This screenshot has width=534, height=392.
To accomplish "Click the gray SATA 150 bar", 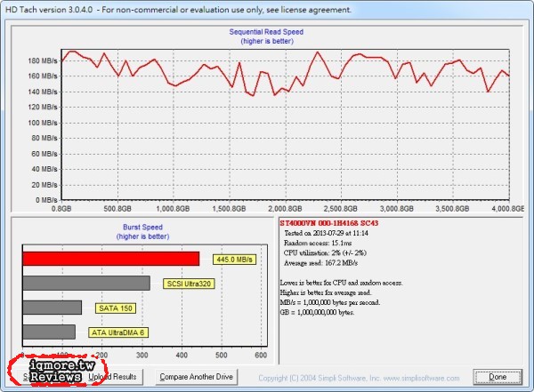I will pos(53,308).
